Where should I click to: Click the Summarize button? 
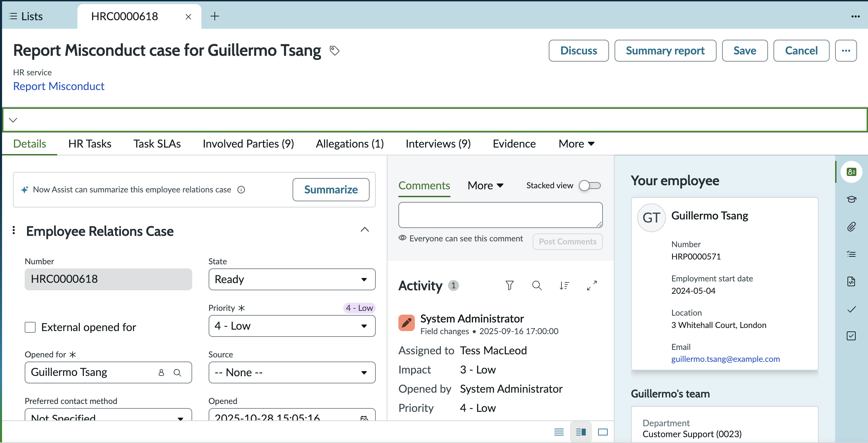point(331,190)
